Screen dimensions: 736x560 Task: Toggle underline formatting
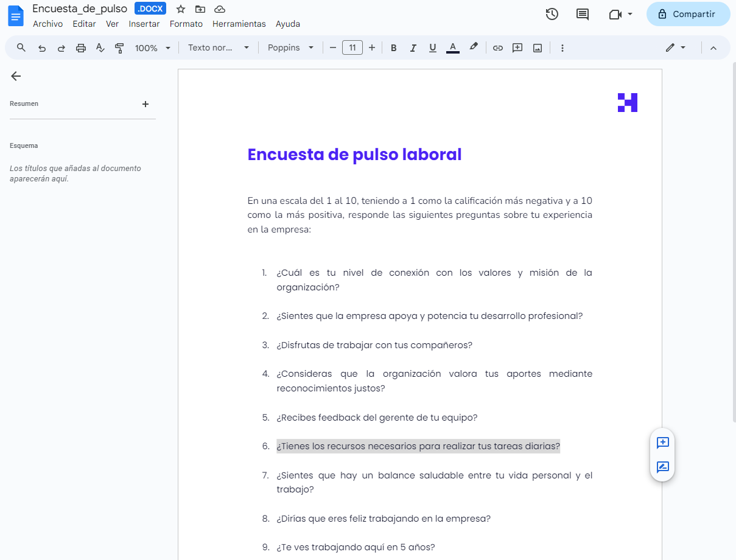coord(432,47)
